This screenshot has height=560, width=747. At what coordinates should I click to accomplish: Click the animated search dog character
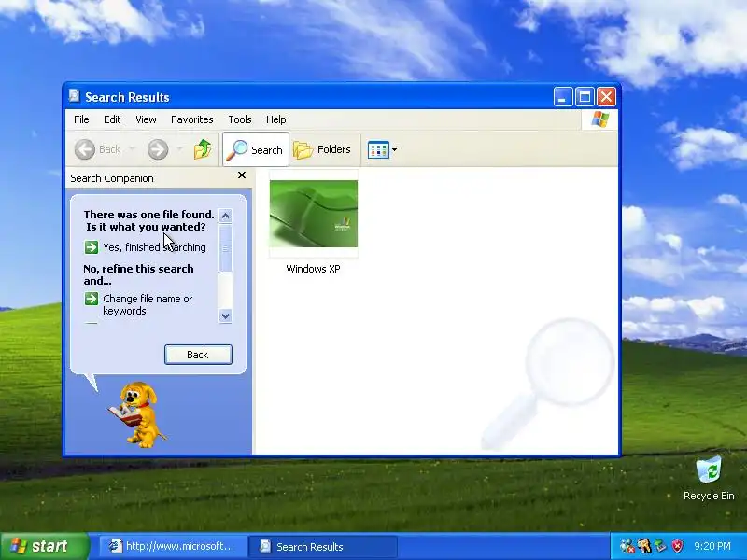coord(137,414)
